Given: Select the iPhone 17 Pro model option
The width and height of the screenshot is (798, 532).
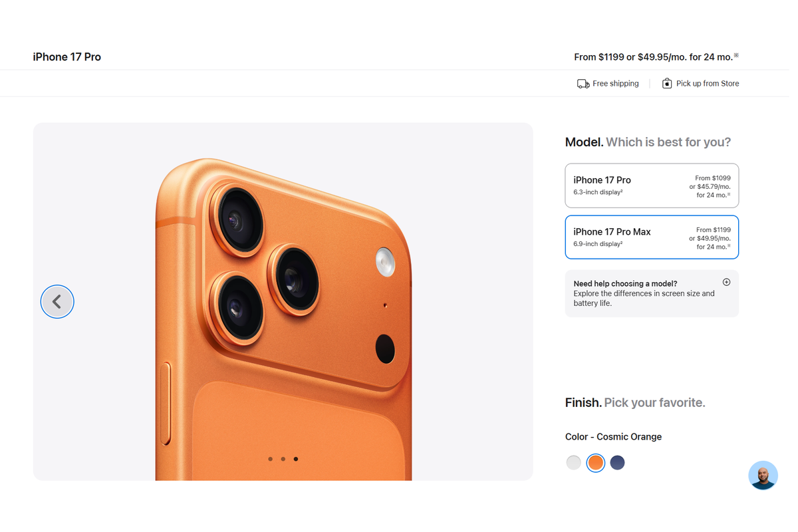Looking at the screenshot, I should [x=651, y=185].
